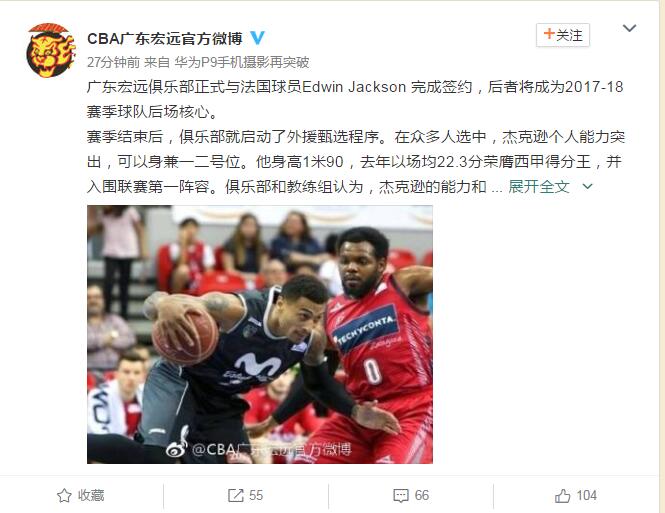Click the comment count 66

point(422,495)
